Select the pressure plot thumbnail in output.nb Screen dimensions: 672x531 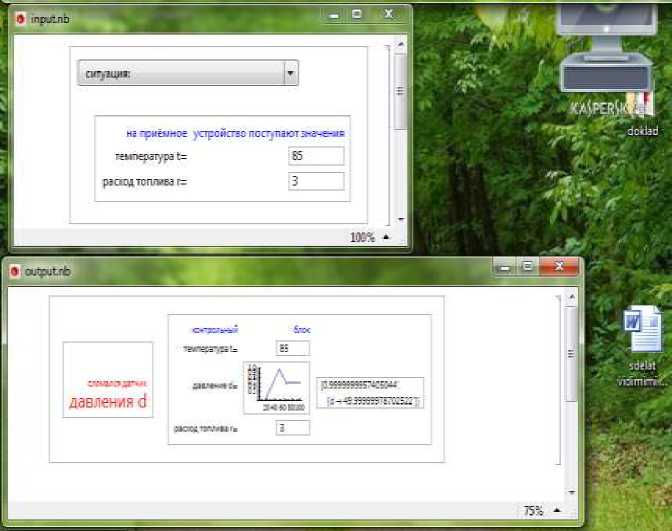[x=276, y=388]
